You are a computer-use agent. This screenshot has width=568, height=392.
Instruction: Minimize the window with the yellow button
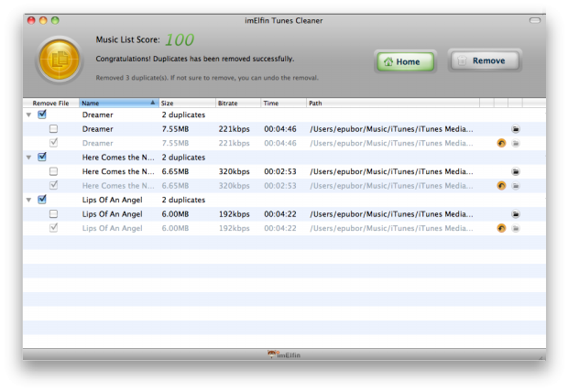43,20
